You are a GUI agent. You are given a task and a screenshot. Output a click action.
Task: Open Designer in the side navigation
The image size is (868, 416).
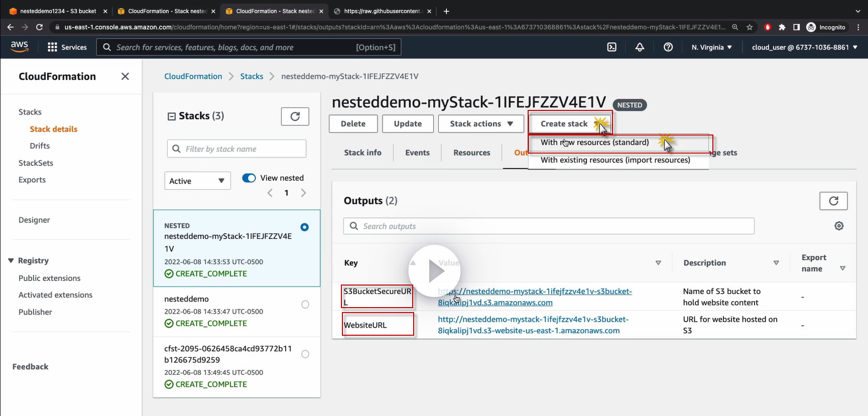34,220
